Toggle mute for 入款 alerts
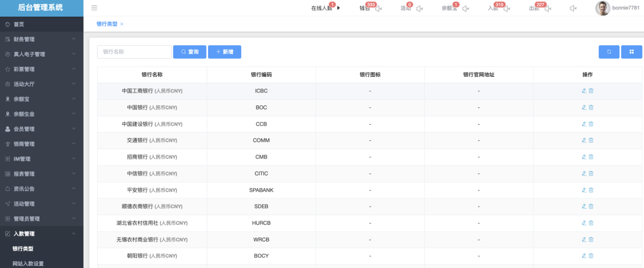The height and width of the screenshot is (268, 644). [x=506, y=8]
